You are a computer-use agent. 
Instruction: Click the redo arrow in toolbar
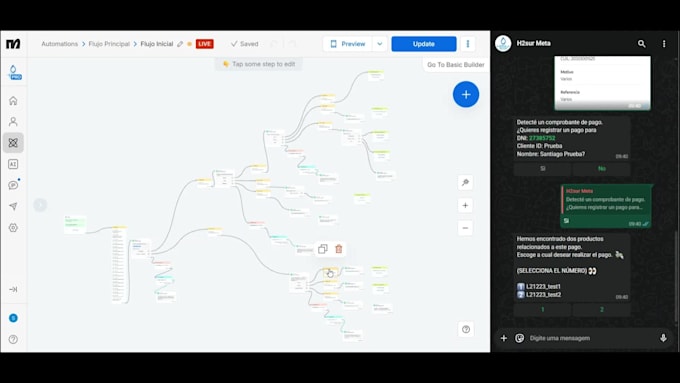pyautogui.click(x=292, y=44)
